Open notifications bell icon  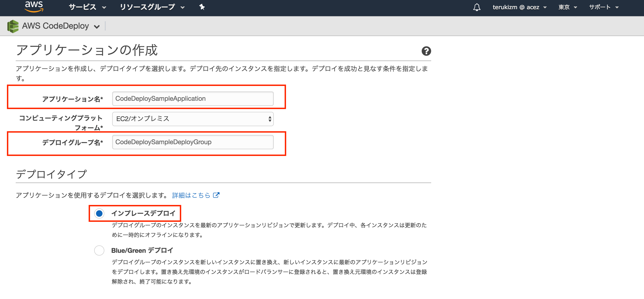point(477,7)
